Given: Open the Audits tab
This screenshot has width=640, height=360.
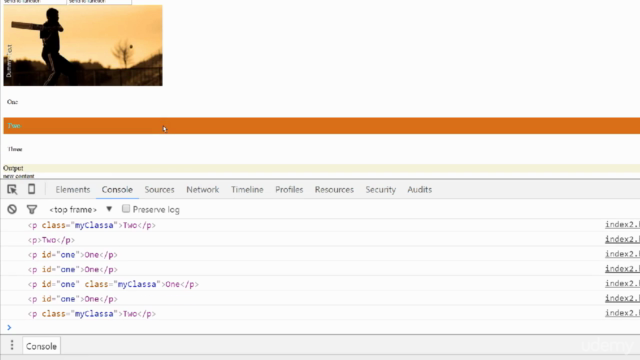Looking at the screenshot, I should point(419,189).
